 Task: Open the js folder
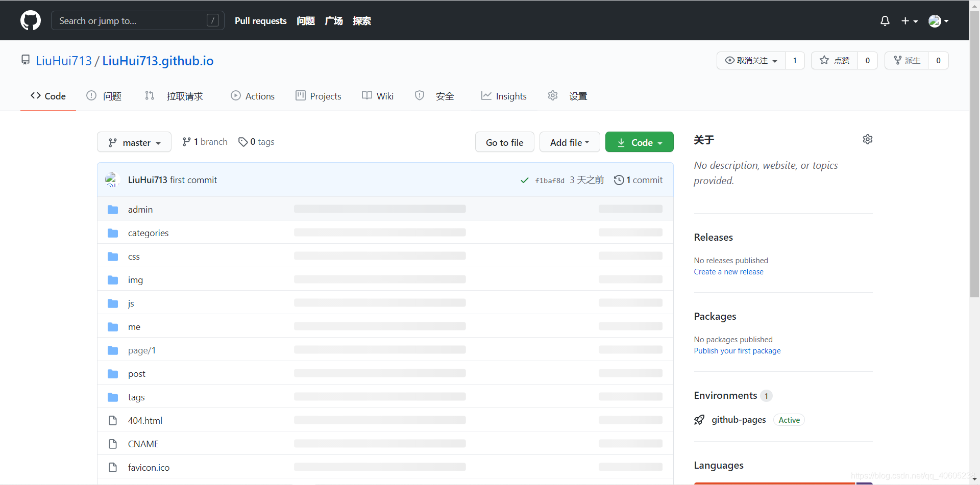(x=131, y=303)
